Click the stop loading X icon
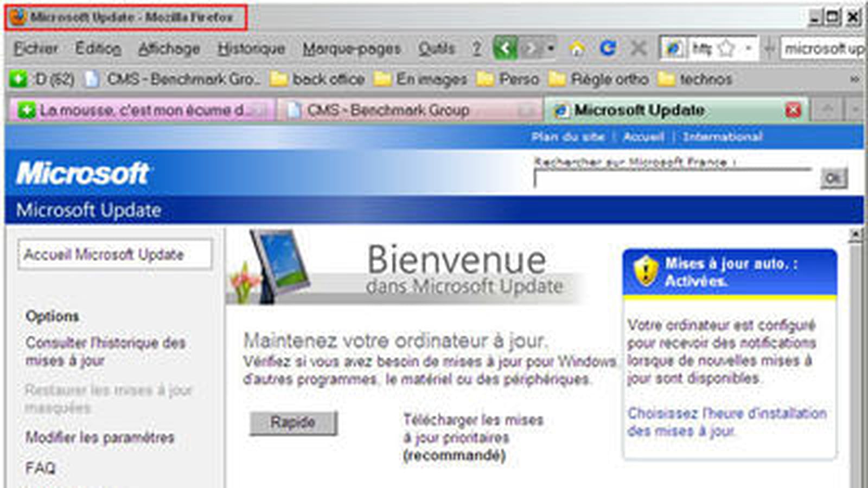 (x=639, y=49)
